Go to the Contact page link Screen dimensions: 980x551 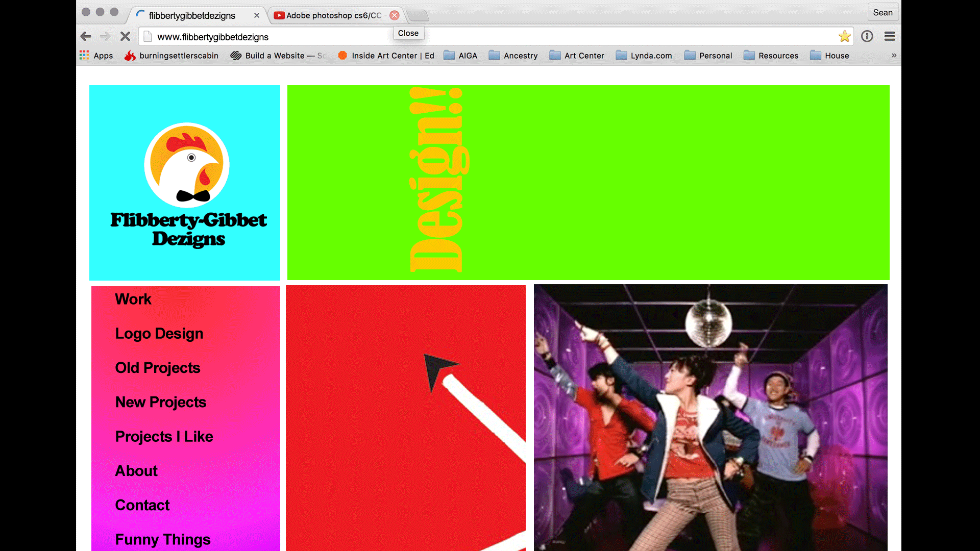(x=142, y=505)
